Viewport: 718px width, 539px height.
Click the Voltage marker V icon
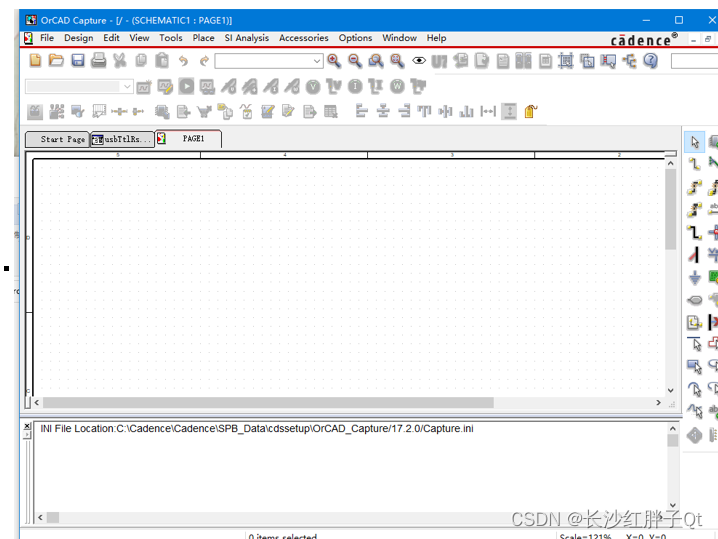click(313, 87)
